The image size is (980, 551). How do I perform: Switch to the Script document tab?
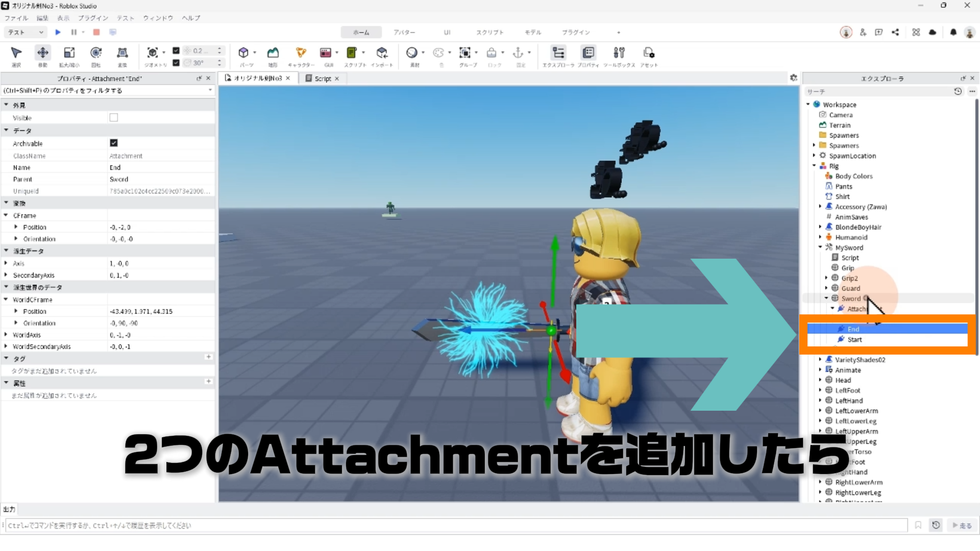pyautogui.click(x=322, y=79)
